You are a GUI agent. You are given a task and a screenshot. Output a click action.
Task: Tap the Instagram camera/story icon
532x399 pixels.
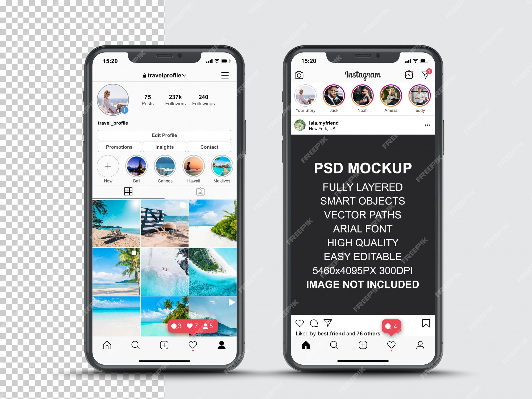pyautogui.click(x=299, y=74)
